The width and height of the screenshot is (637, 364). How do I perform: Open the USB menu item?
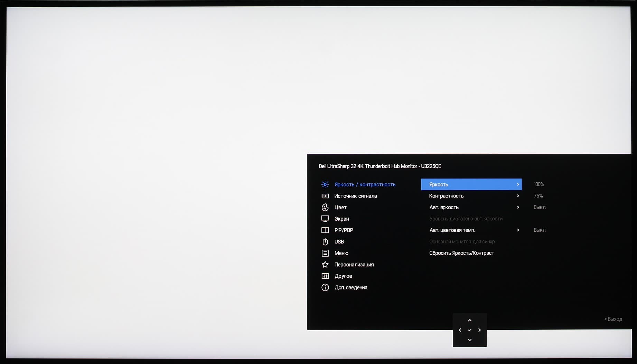tap(339, 241)
